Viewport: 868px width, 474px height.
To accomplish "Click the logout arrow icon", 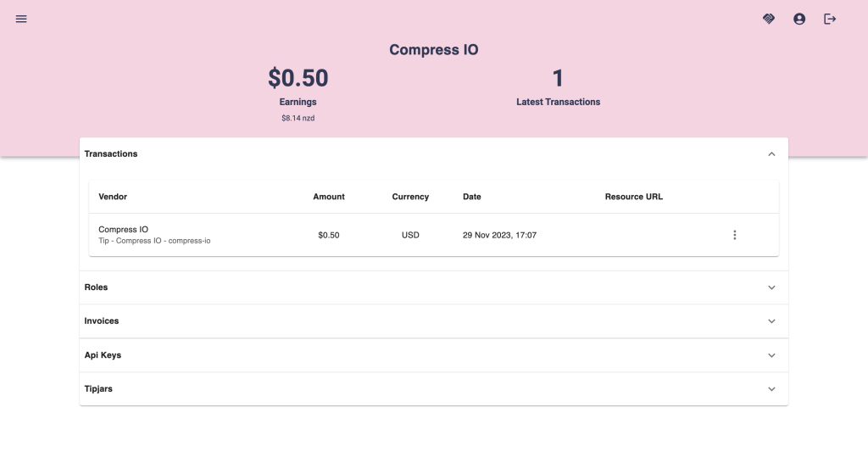I will click(x=830, y=19).
